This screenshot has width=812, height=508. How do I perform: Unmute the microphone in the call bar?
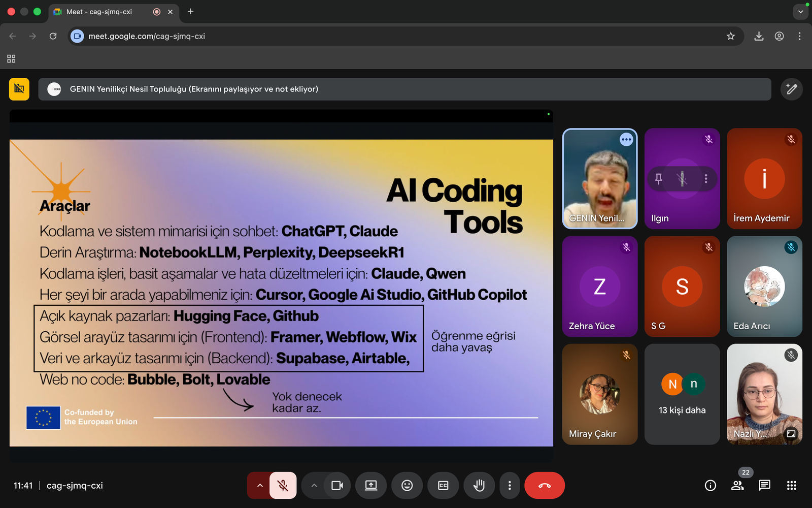pos(283,486)
